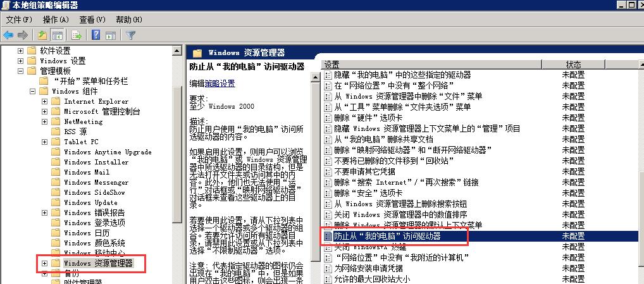Click policy icon of 从“我的电脑”删除共享文档
Image resolution: width=644 pixels, height=284 pixels.
328,139
